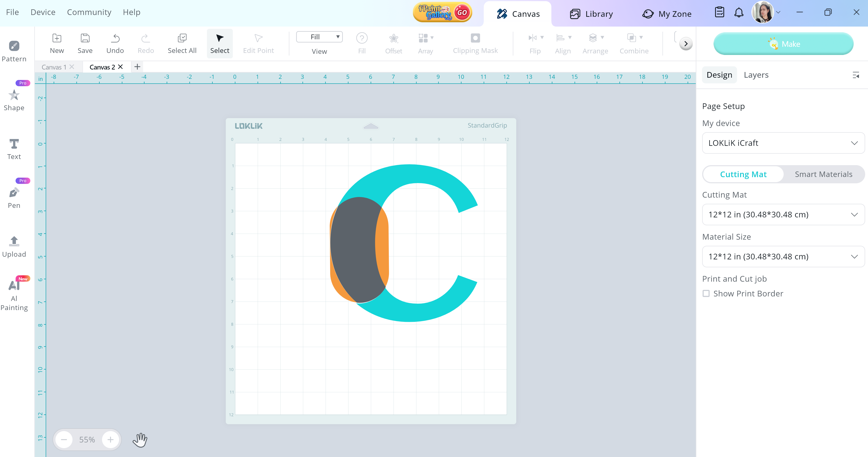Open the Community menu
868x457 pixels.
coord(89,12)
